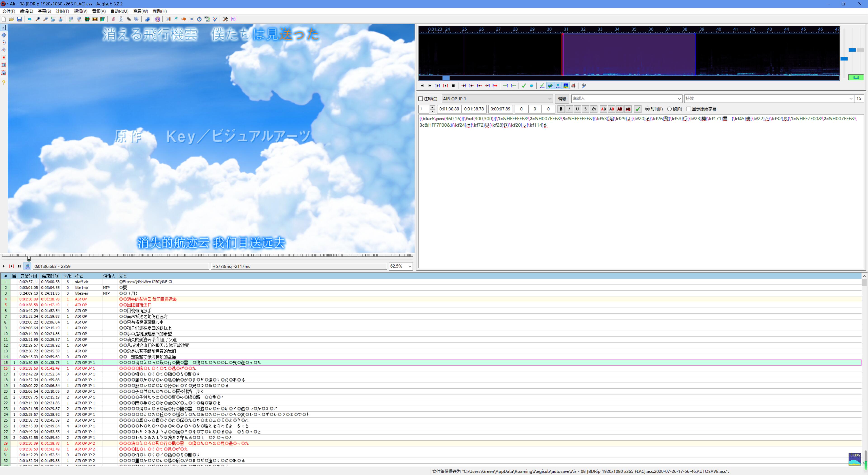Toggle audio auto-scroll option
Screen dimensions: 868x475
tap(558, 86)
